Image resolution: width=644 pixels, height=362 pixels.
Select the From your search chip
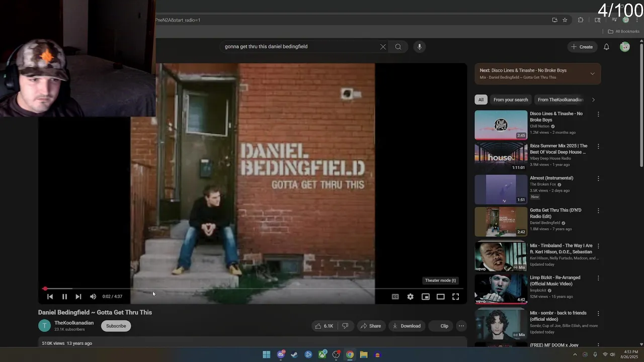pos(511,100)
